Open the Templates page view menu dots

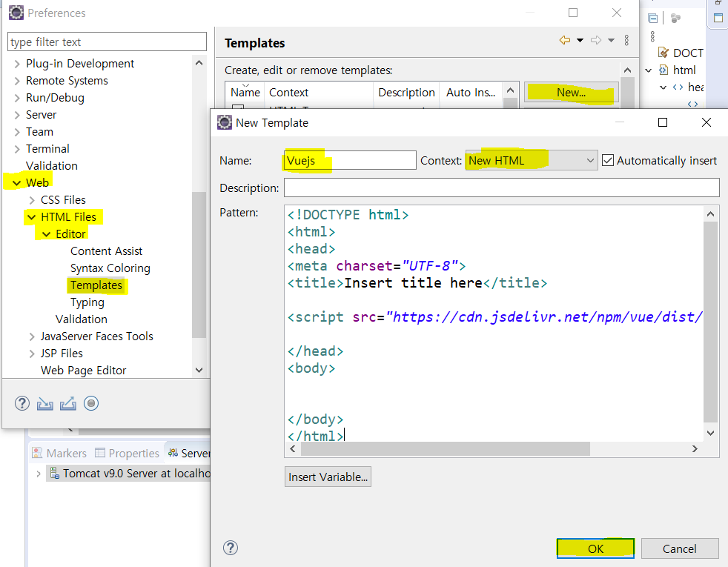(626, 40)
